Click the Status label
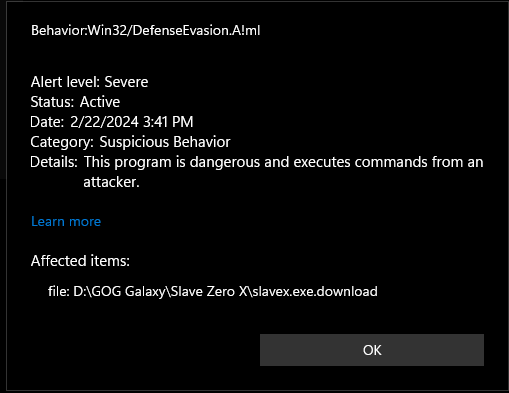Image resolution: width=509 pixels, height=393 pixels. coord(52,102)
